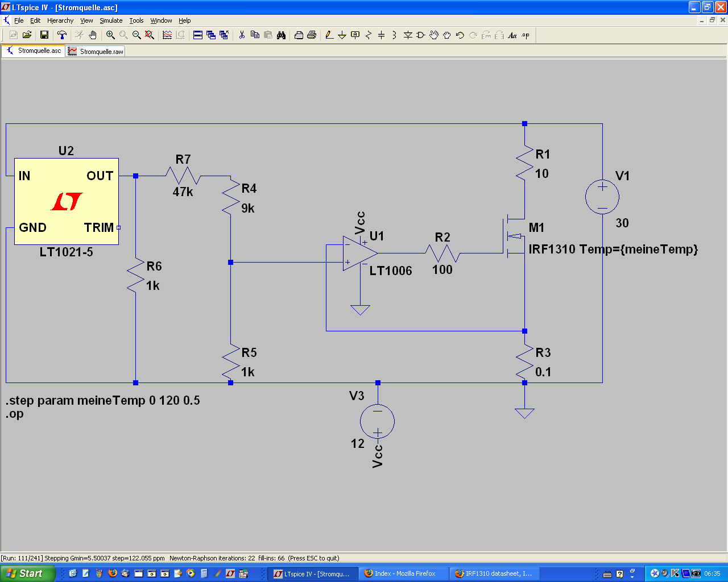Restore the inner schematic window button
Screen dimensions: 728x582
712,20
